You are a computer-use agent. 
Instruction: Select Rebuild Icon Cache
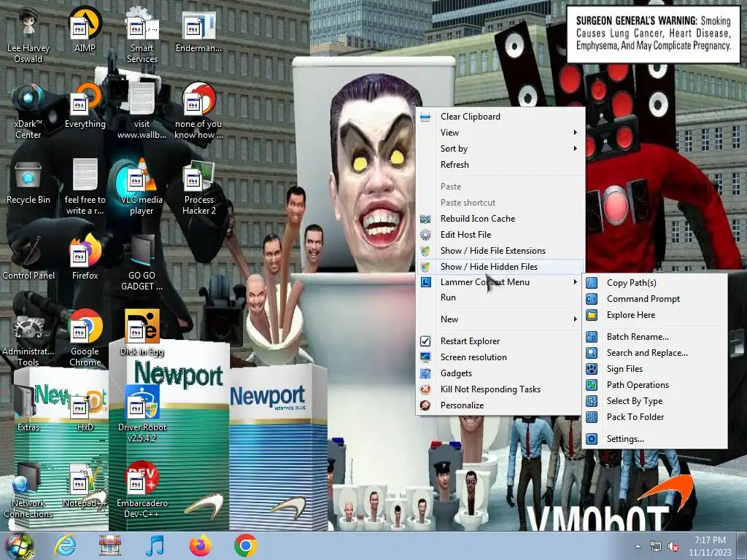(500, 219)
